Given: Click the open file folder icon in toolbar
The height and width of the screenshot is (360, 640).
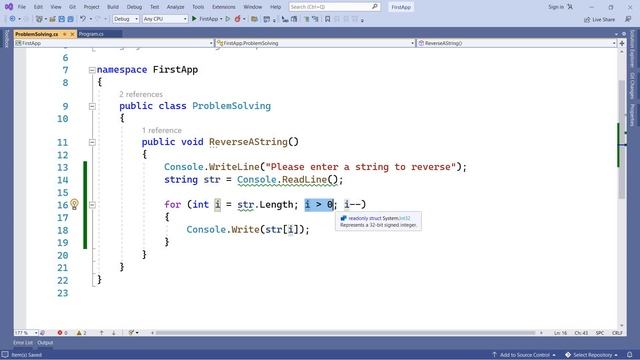Looking at the screenshot, I should pos(53,19).
